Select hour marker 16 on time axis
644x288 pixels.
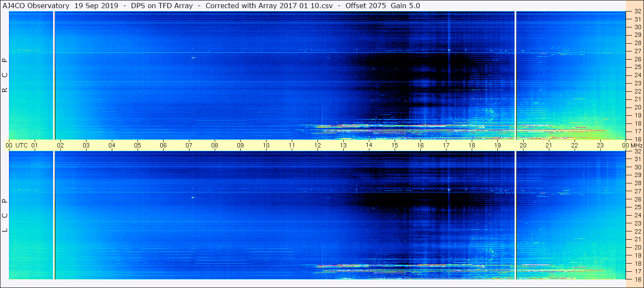tap(420, 146)
